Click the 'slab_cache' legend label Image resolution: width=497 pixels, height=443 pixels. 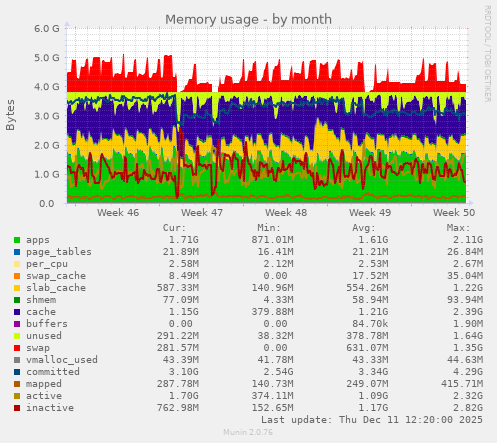[56, 288]
